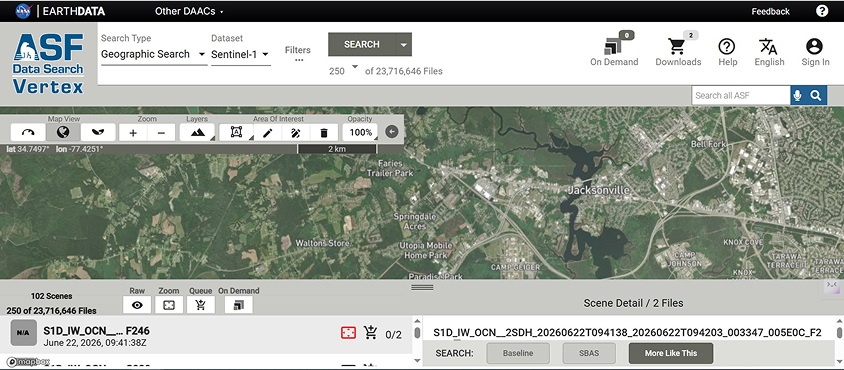The width and height of the screenshot is (844, 370).
Task: Click the results panel resize handle
Action: pos(423,288)
